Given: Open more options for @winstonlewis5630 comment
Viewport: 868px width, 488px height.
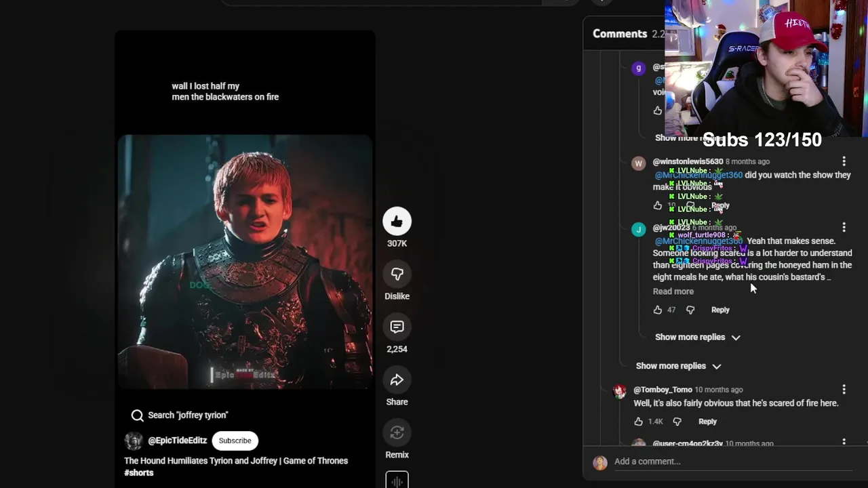Looking at the screenshot, I should click(x=844, y=161).
